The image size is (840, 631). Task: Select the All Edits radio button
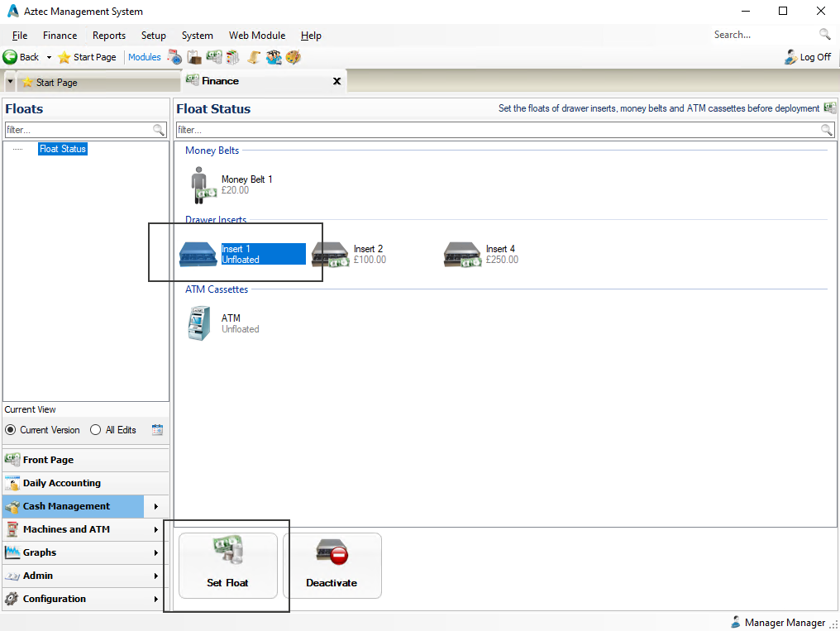pos(93,429)
